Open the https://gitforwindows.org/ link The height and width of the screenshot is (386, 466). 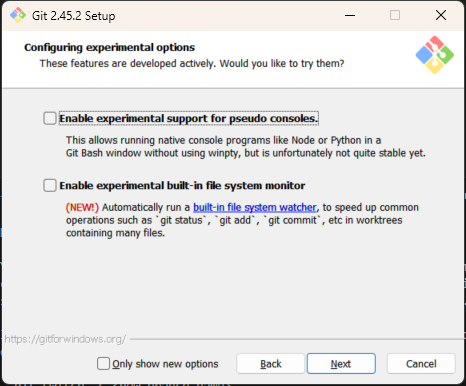pos(65,339)
